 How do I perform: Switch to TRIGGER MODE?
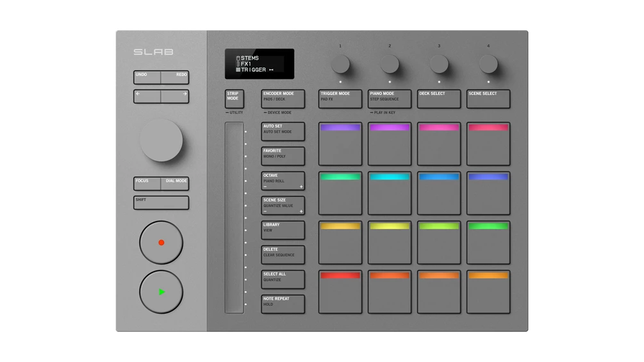pyautogui.click(x=340, y=99)
